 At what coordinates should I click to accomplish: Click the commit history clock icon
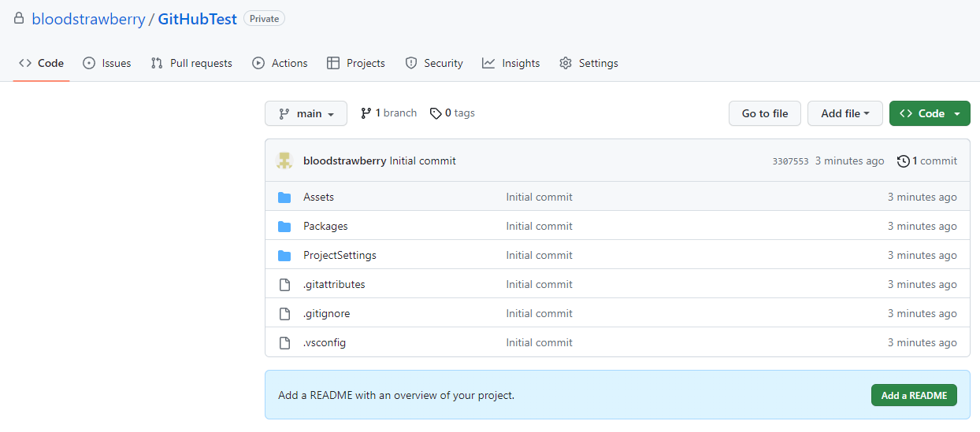pos(904,161)
